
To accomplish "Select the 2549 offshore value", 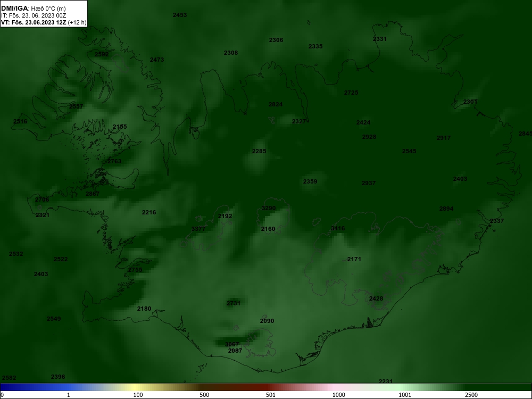I will pos(54,319).
